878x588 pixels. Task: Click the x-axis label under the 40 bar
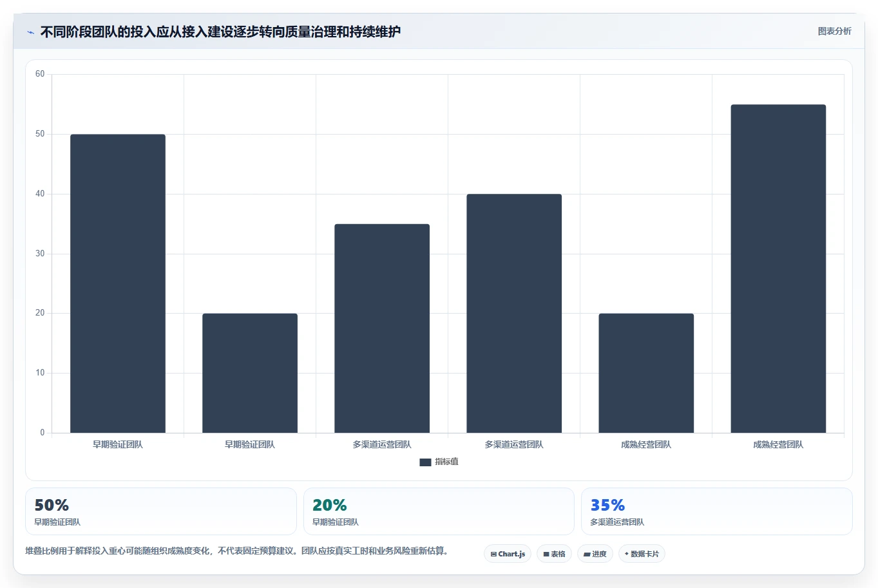(x=514, y=444)
